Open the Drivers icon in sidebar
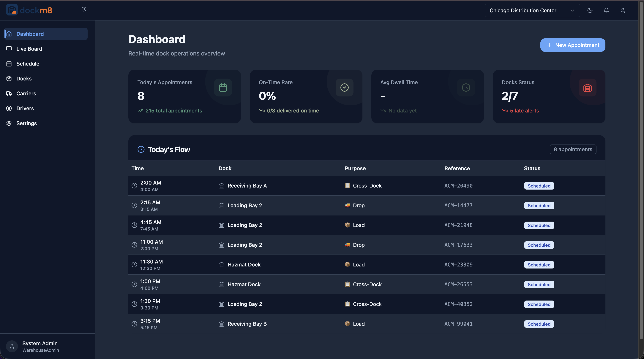The image size is (644, 359). (x=9, y=108)
